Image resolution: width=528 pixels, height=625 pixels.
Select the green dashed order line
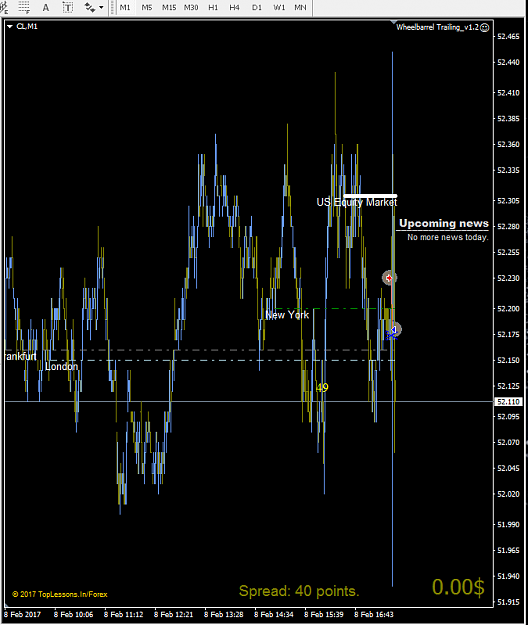pos(335,308)
